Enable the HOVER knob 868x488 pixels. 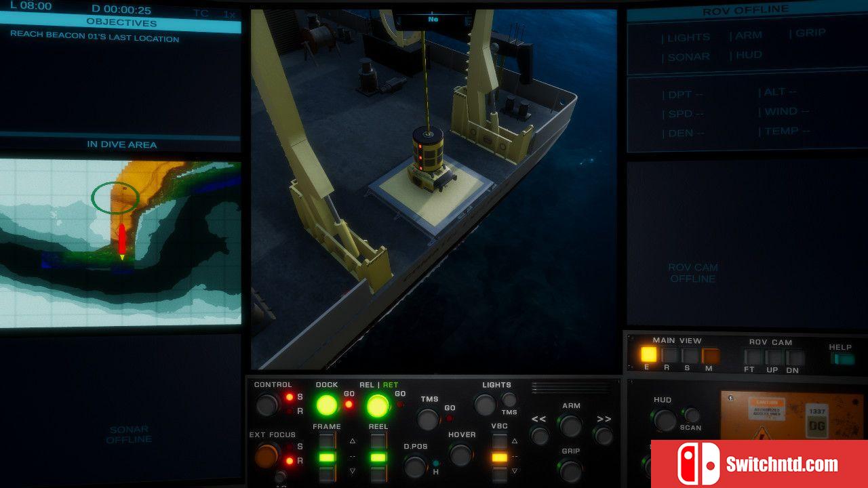[461, 454]
